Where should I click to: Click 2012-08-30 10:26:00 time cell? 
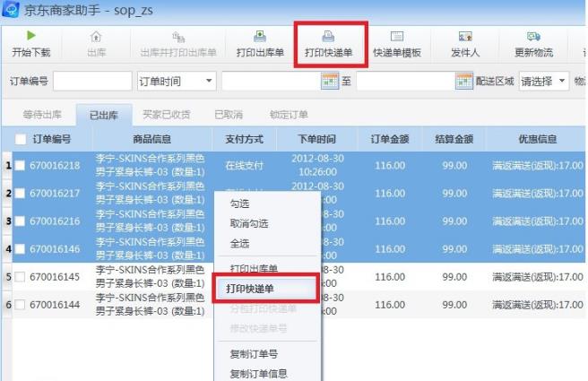click(x=317, y=165)
